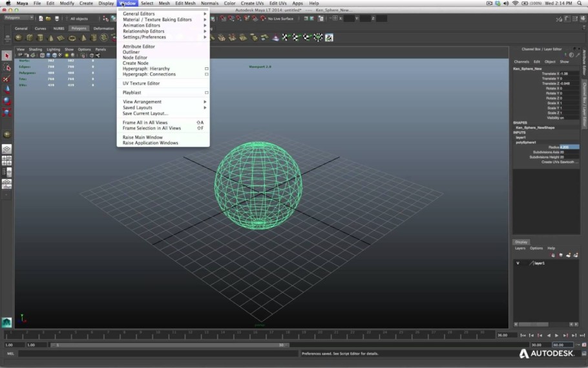Image resolution: width=588 pixels, height=368 pixels.
Task: Click the polygon sphere shelf icon
Action: tap(18, 38)
